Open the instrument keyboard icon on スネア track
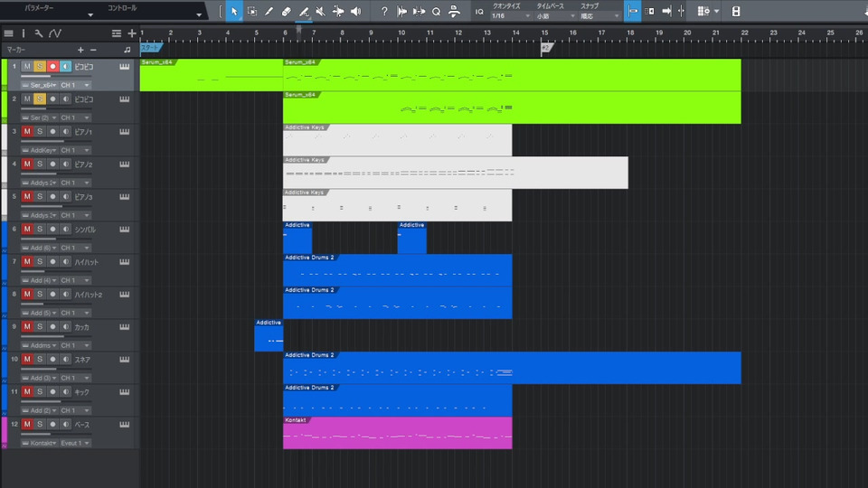This screenshot has height=488, width=868. (x=125, y=359)
